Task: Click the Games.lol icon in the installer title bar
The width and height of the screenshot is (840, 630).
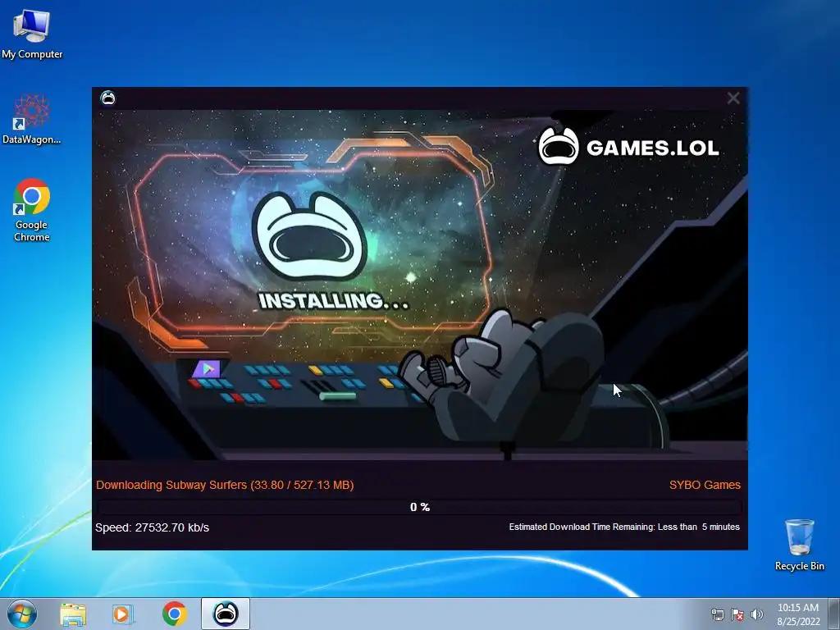Action: (107, 98)
